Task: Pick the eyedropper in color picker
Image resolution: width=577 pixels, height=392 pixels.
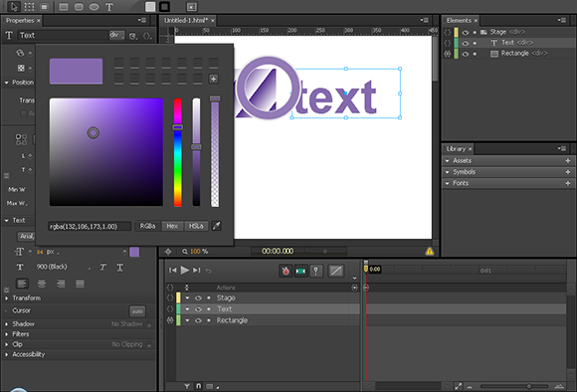Action: 217,226
